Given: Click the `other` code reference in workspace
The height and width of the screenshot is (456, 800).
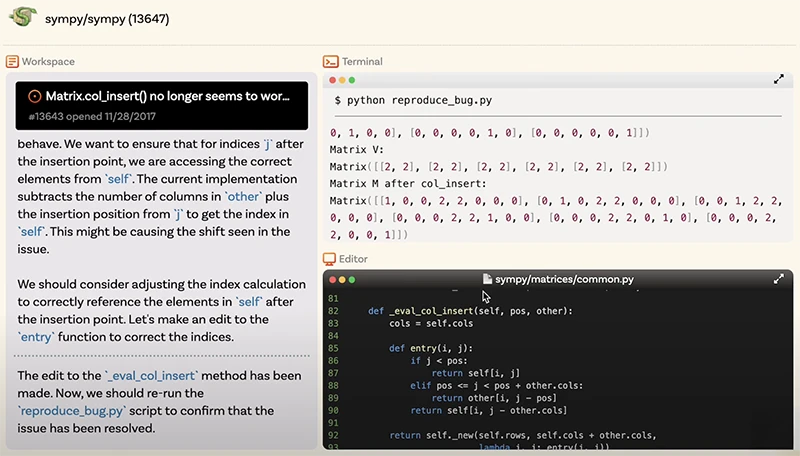Looking at the screenshot, I should [x=243, y=197].
